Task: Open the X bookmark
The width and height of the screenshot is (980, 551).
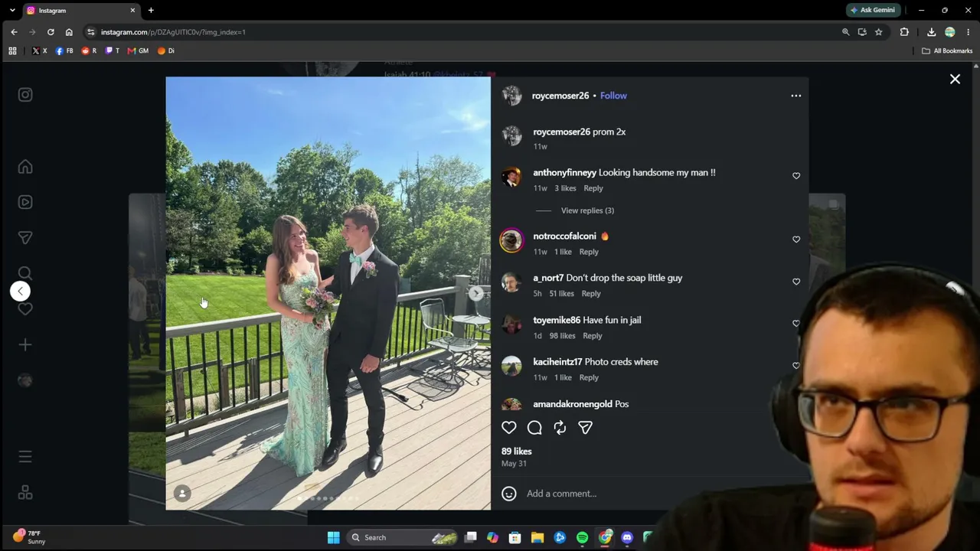Action: 39,51
